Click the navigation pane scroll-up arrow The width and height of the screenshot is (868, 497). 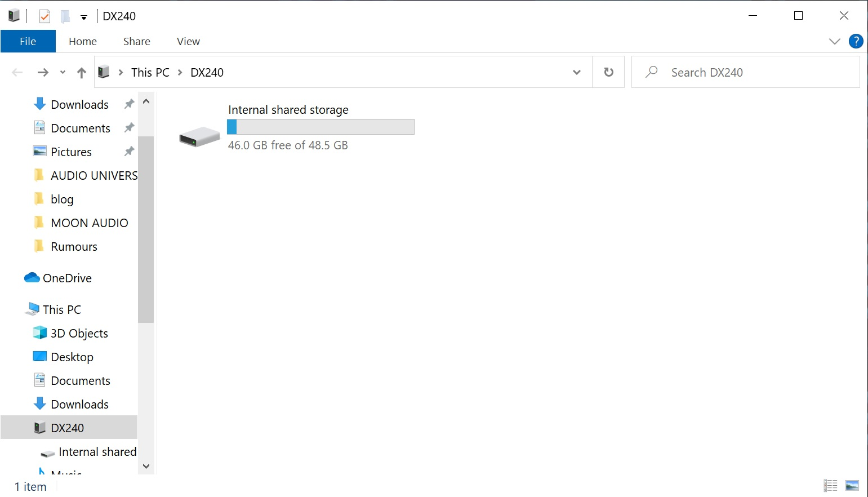click(146, 101)
